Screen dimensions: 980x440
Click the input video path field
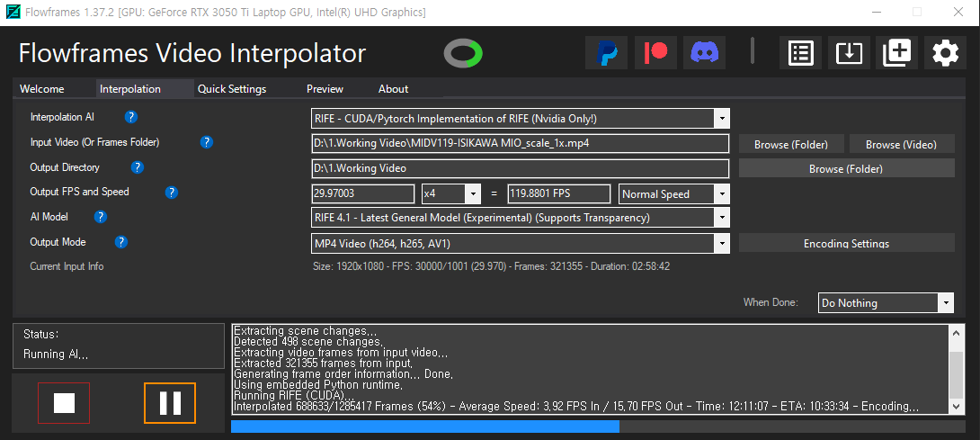(x=520, y=143)
